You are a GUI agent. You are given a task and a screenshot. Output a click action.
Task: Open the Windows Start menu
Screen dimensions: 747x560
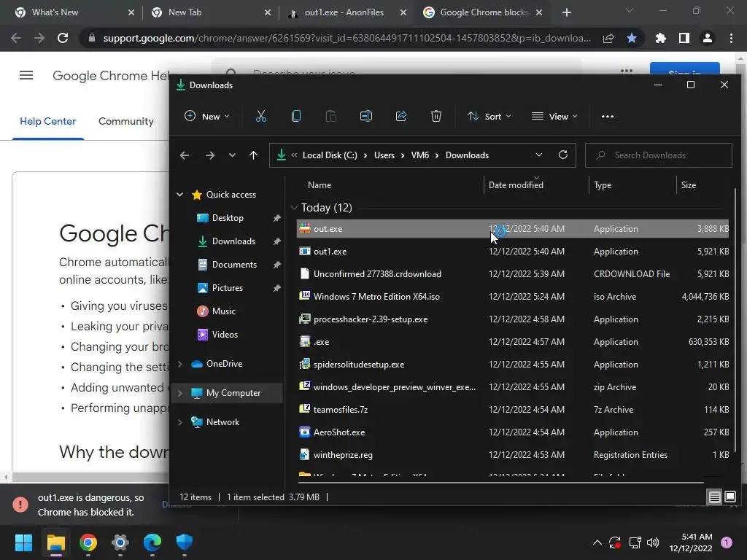point(23,542)
